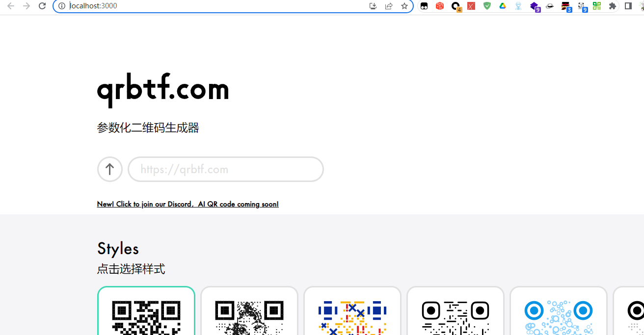Select the blue bubbles QR style
This screenshot has width=644, height=335.
(559, 311)
